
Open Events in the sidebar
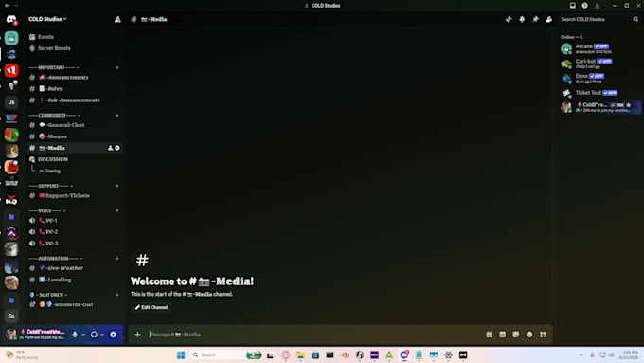(74, 37)
